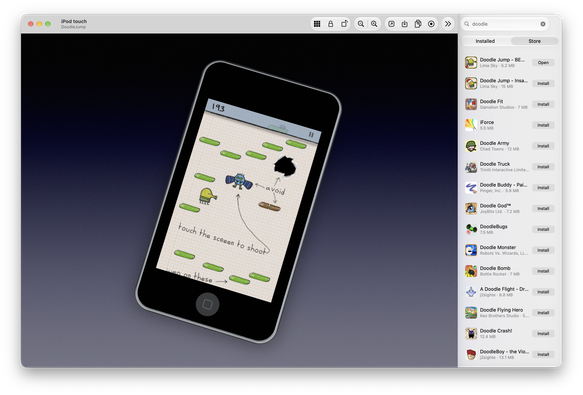Click the rotate device icon

[344, 24]
